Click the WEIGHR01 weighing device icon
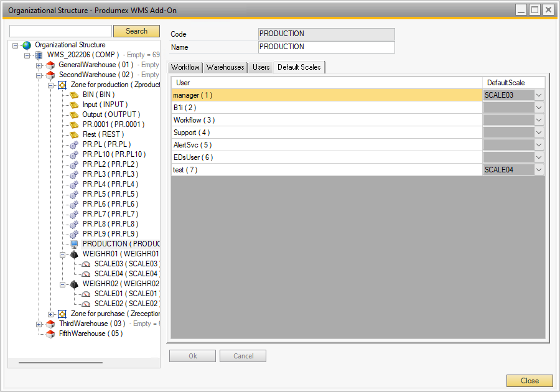The image size is (560, 392). click(73, 253)
